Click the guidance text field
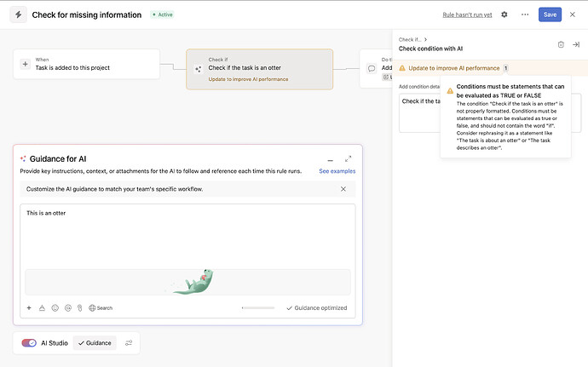 click(187, 238)
